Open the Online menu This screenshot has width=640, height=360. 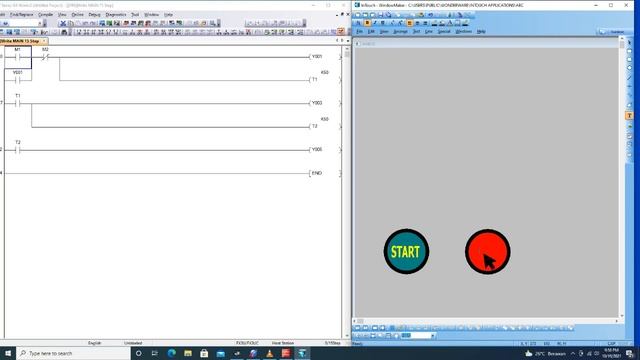pyautogui.click(x=78, y=14)
